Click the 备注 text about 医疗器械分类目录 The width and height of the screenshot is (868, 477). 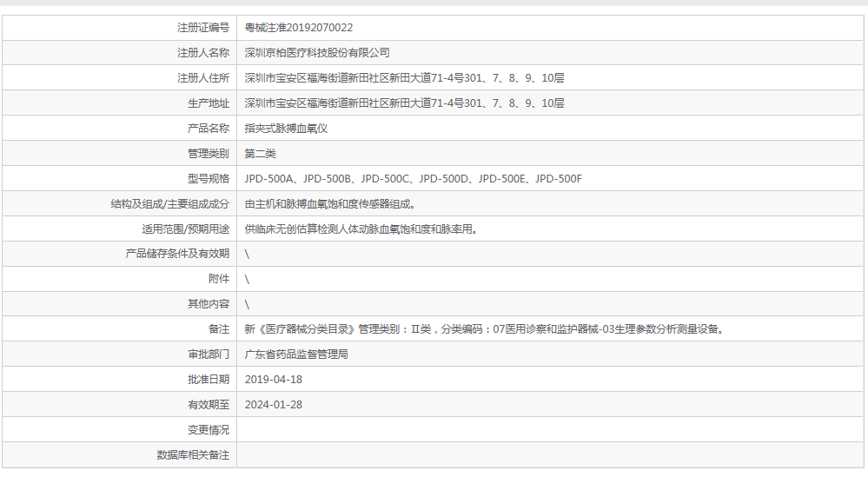pos(484,329)
